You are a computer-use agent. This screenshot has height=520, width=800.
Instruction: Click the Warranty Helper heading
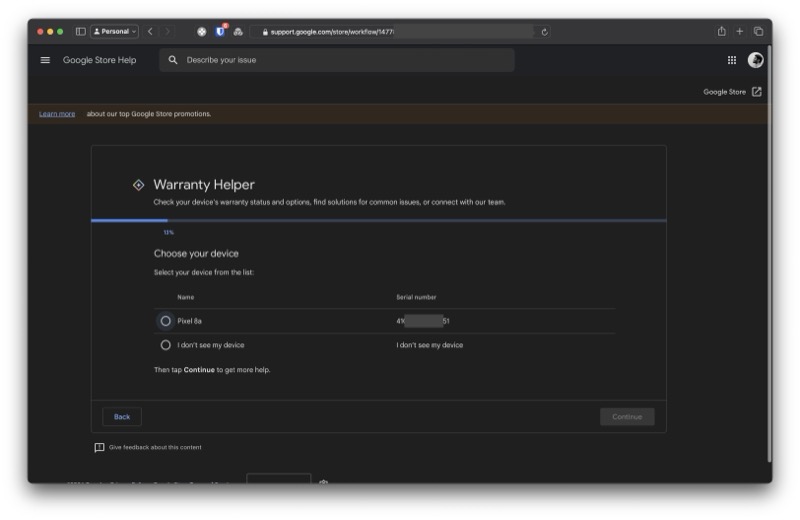tap(204, 185)
